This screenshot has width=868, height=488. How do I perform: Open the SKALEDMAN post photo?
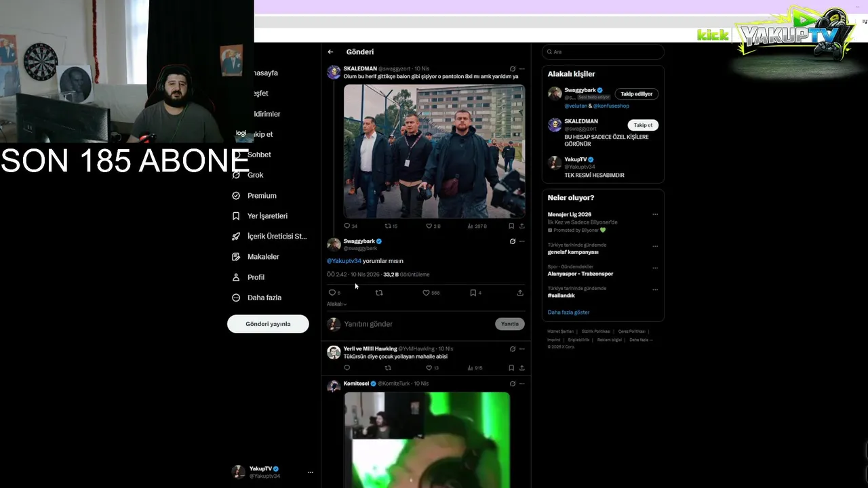pyautogui.click(x=434, y=150)
